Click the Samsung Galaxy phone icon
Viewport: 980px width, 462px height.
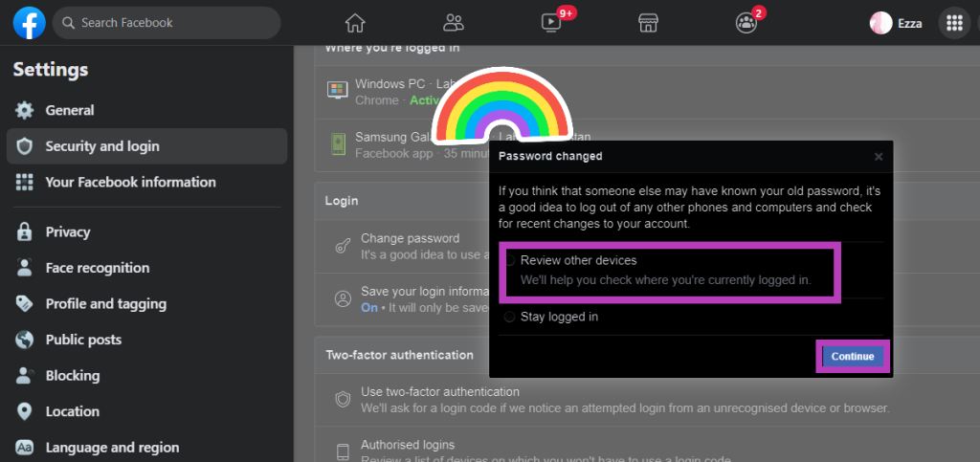pyautogui.click(x=338, y=144)
